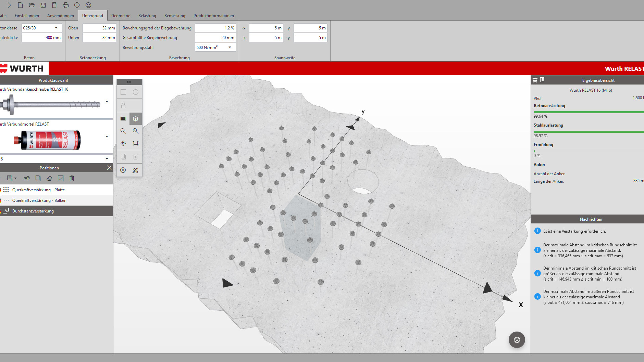Switch to 3D cube view
This screenshot has height=362, width=644.
point(136,119)
